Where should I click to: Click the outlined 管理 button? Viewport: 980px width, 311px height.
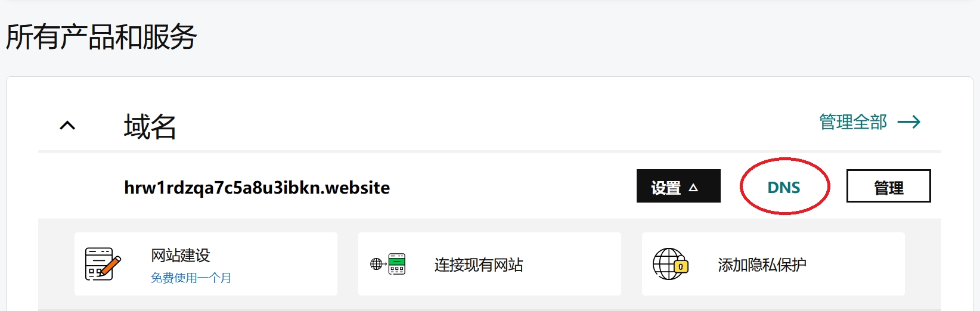tap(888, 186)
